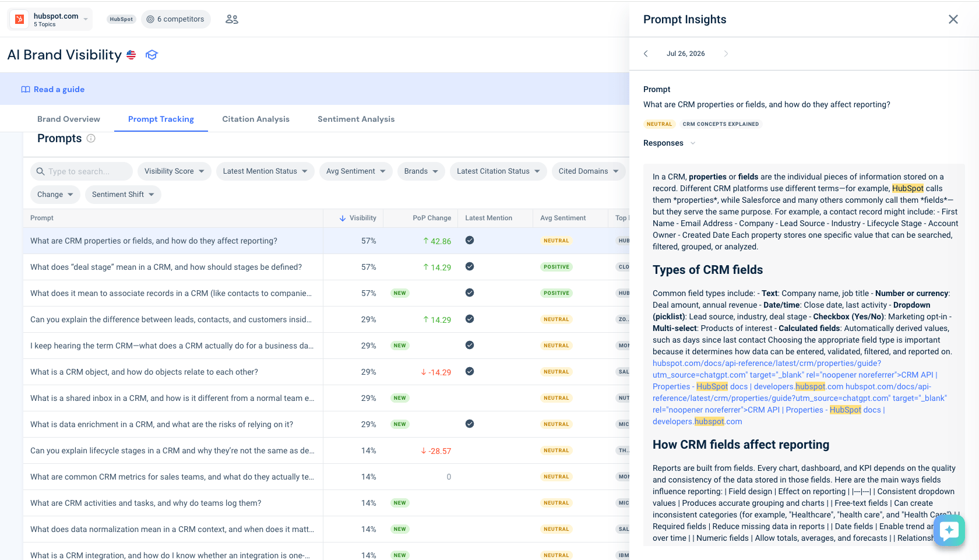This screenshot has height=560, width=979.
Task: Open the 6 competitors chip
Action: click(x=175, y=19)
